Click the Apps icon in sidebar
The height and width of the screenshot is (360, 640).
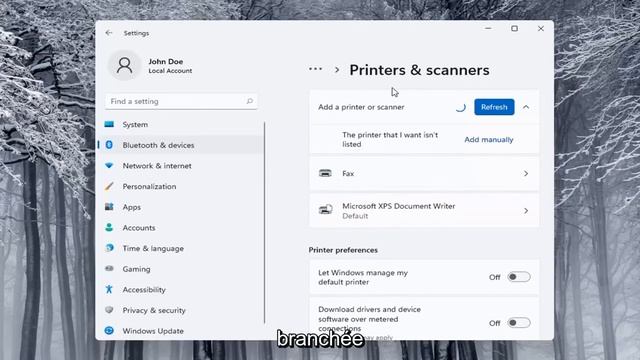[109, 207]
